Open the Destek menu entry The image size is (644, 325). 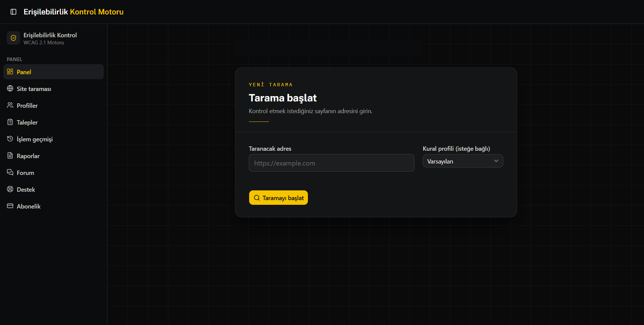pos(53,189)
